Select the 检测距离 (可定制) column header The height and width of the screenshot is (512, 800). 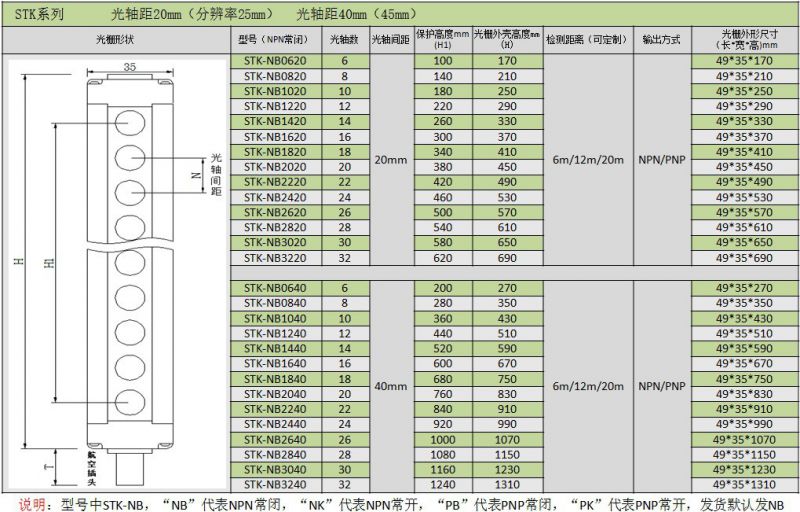tap(585, 39)
